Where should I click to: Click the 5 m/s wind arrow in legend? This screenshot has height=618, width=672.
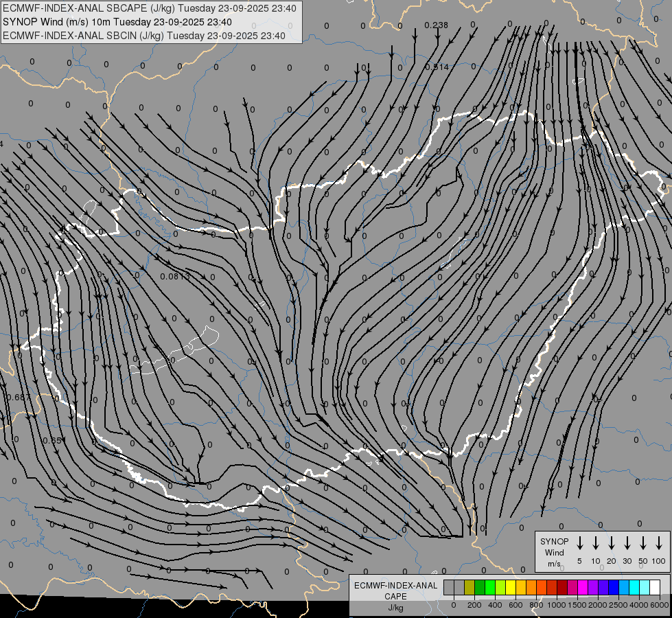(580, 543)
